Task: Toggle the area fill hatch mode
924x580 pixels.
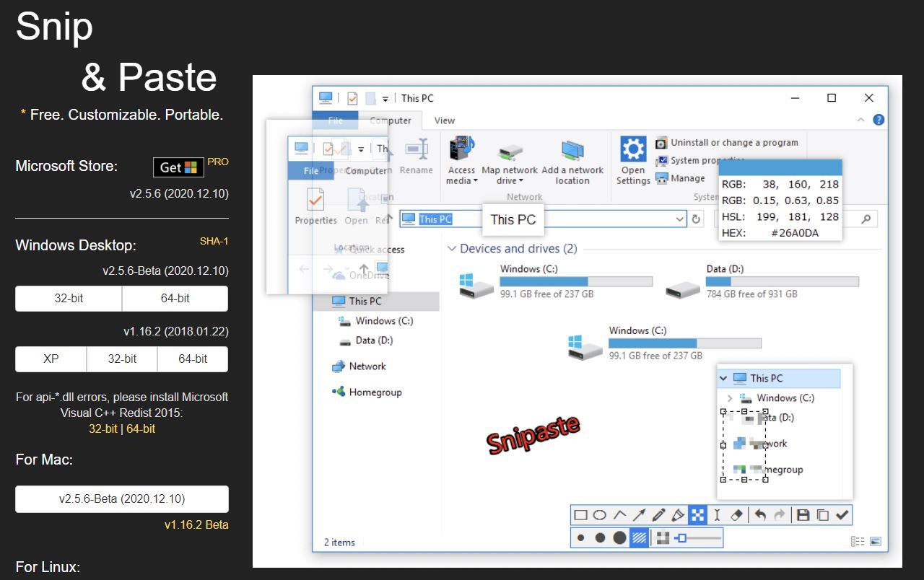Action: tap(639, 538)
